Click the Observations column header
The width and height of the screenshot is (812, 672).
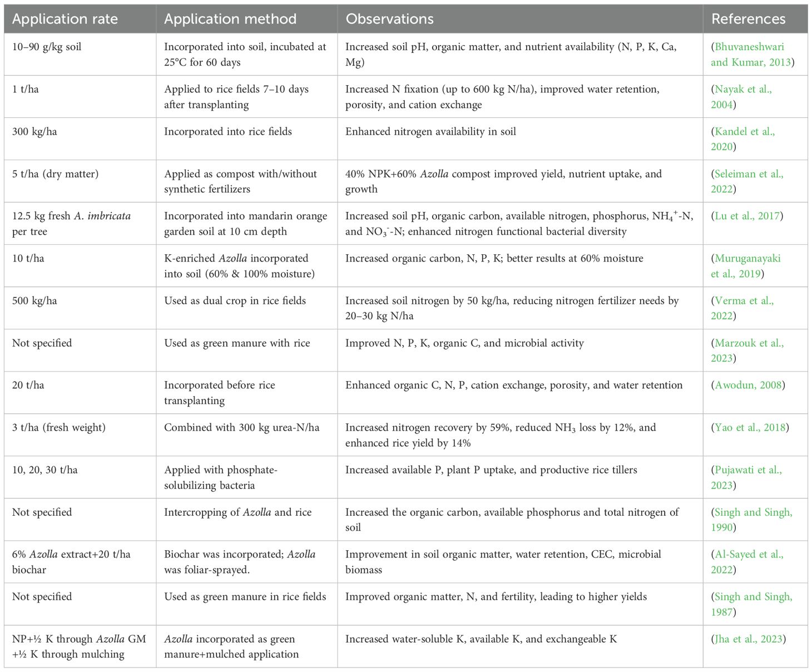[389, 19]
